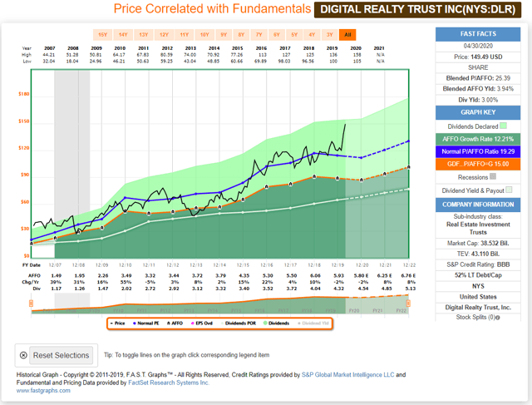The width and height of the screenshot is (532, 405).
Task: Toggle Dividend Yld in chart legend
Action: pos(313,324)
